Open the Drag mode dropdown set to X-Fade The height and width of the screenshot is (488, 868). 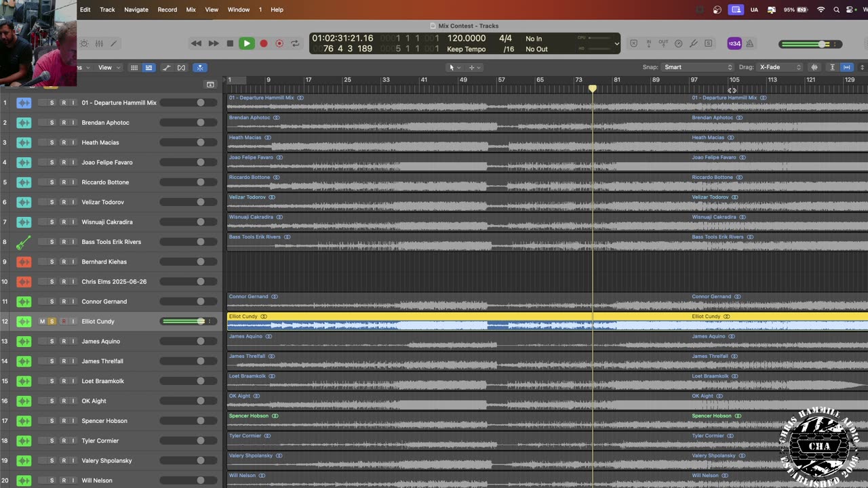(780, 67)
